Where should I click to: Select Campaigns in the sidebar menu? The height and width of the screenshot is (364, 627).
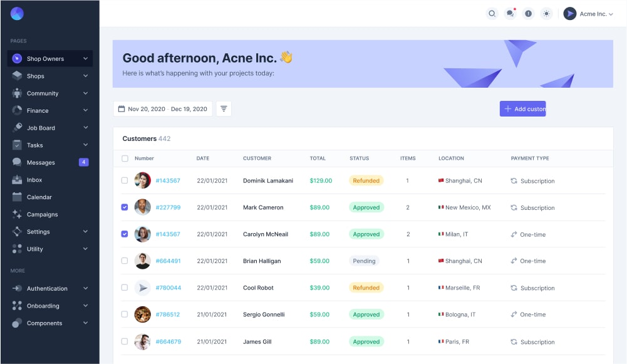click(x=42, y=214)
